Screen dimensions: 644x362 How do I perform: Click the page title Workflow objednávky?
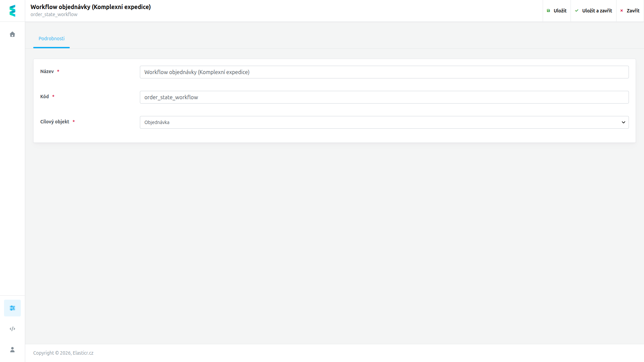[91, 7]
